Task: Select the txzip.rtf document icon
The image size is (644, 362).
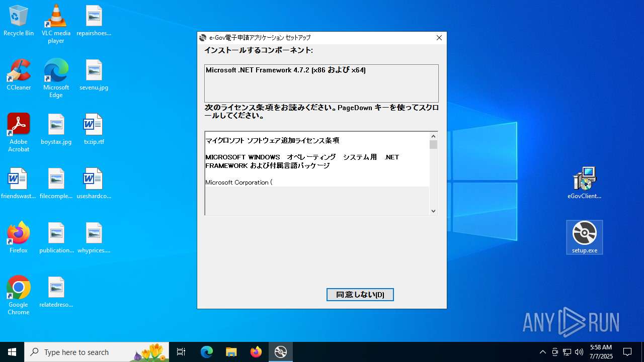Action: pyautogui.click(x=94, y=130)
